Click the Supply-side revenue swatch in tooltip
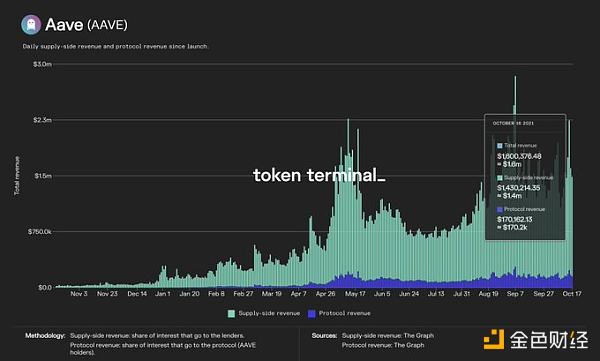 point(499,178)
